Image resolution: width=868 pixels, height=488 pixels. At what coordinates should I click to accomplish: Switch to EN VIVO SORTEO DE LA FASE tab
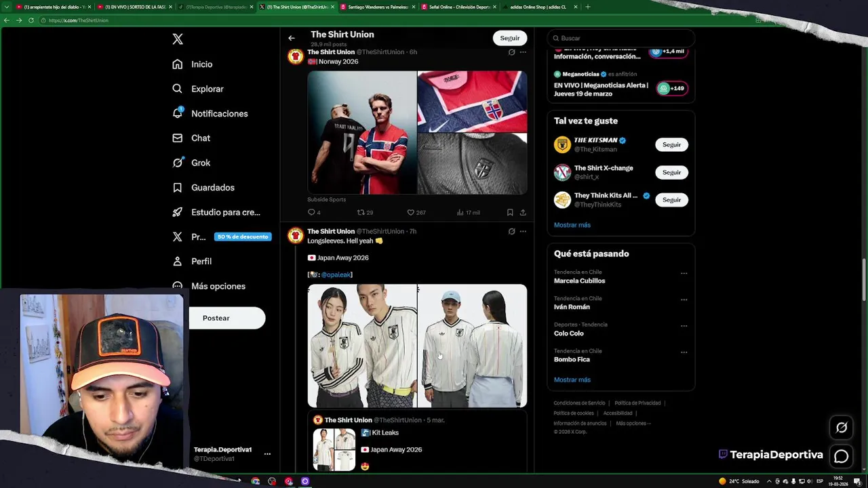(x=134, y=7)
